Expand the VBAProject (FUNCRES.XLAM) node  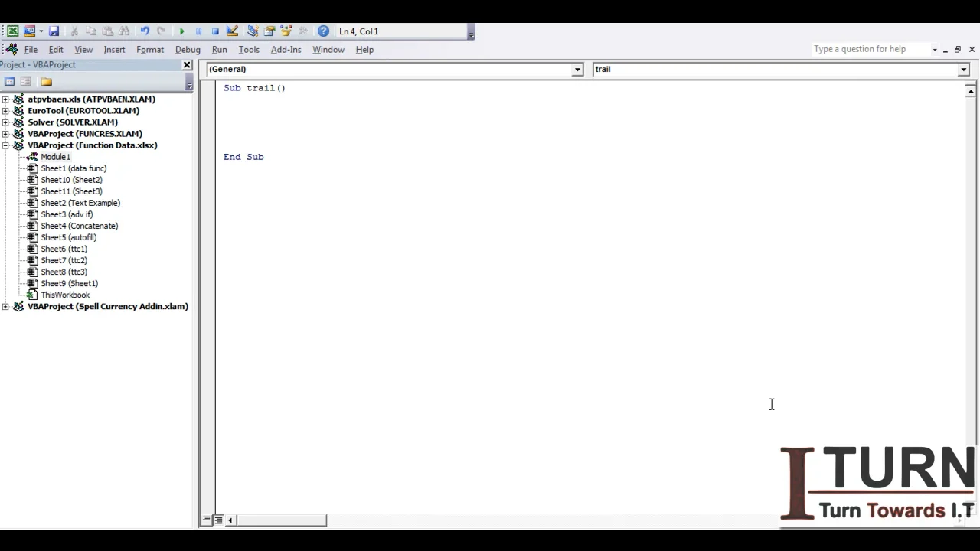[5, 134]
